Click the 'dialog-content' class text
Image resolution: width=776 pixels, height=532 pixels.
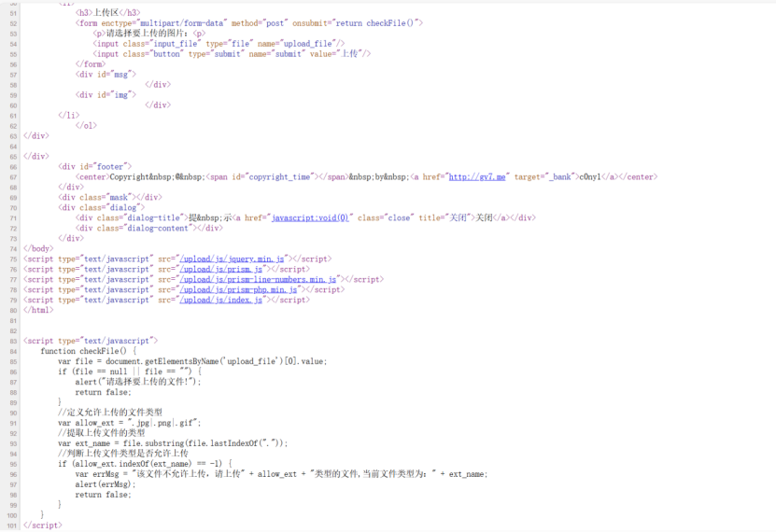point(158,229)
